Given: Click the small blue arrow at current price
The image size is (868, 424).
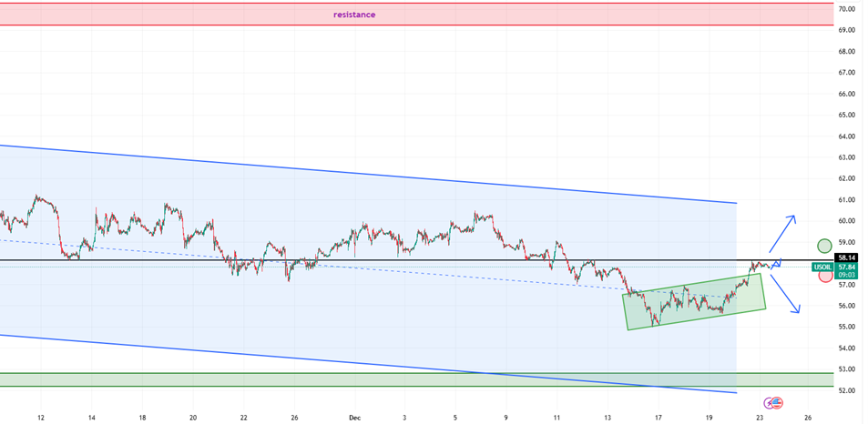Looking at the screenshot, I should (776, 265).
